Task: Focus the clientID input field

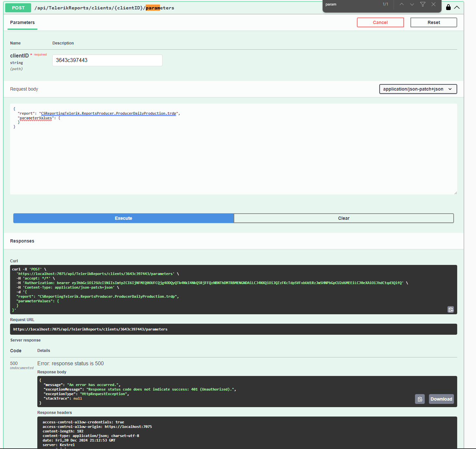Action: tap(107, 60)
